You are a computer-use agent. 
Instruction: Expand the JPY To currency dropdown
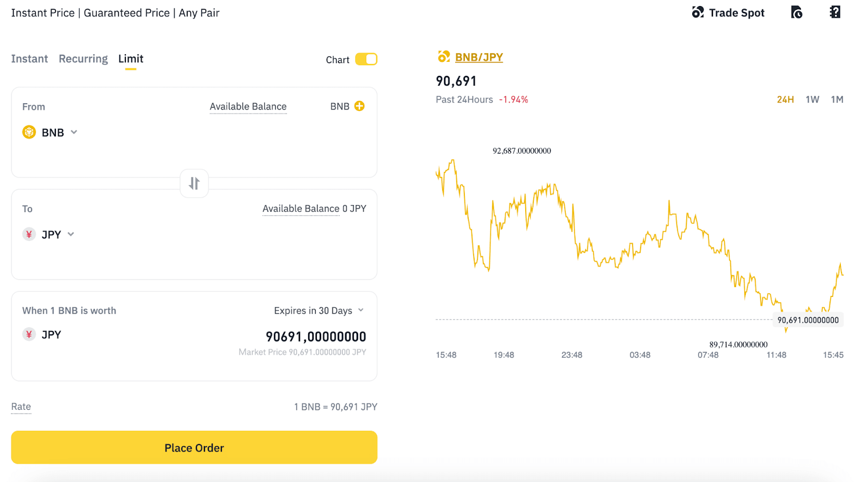coord(71,234)
